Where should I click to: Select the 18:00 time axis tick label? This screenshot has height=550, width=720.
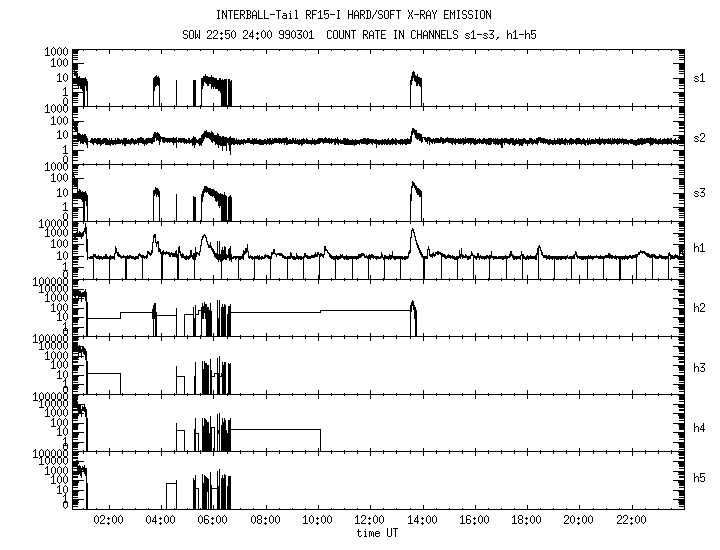click(x=527, y=520)
